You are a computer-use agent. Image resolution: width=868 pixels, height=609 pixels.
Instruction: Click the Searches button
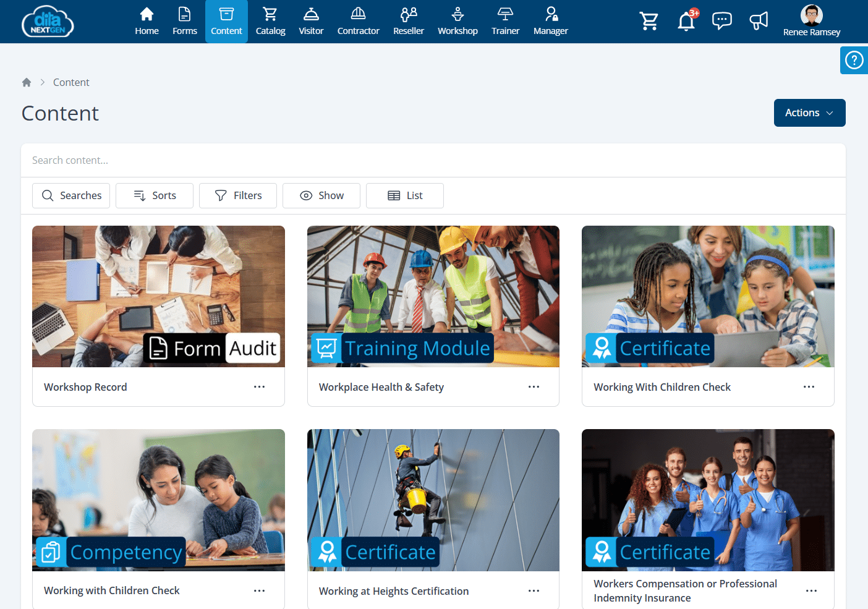point(71,195)
